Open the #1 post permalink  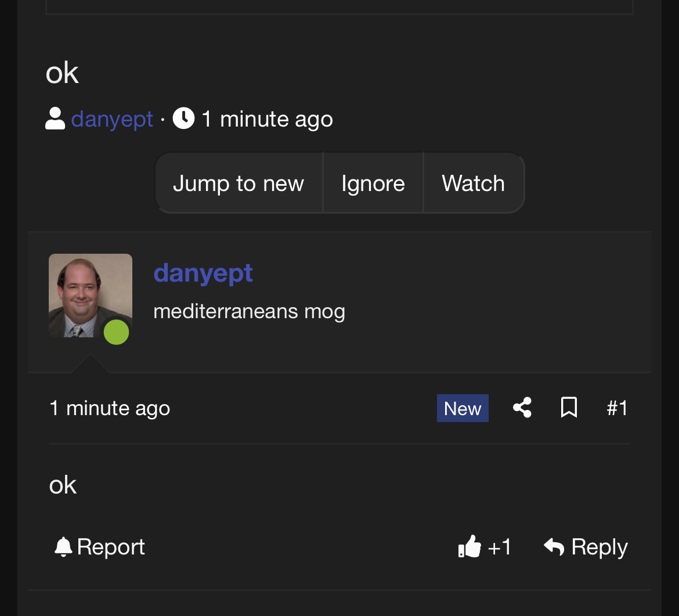pyautogui.click(x=617, y=408)
